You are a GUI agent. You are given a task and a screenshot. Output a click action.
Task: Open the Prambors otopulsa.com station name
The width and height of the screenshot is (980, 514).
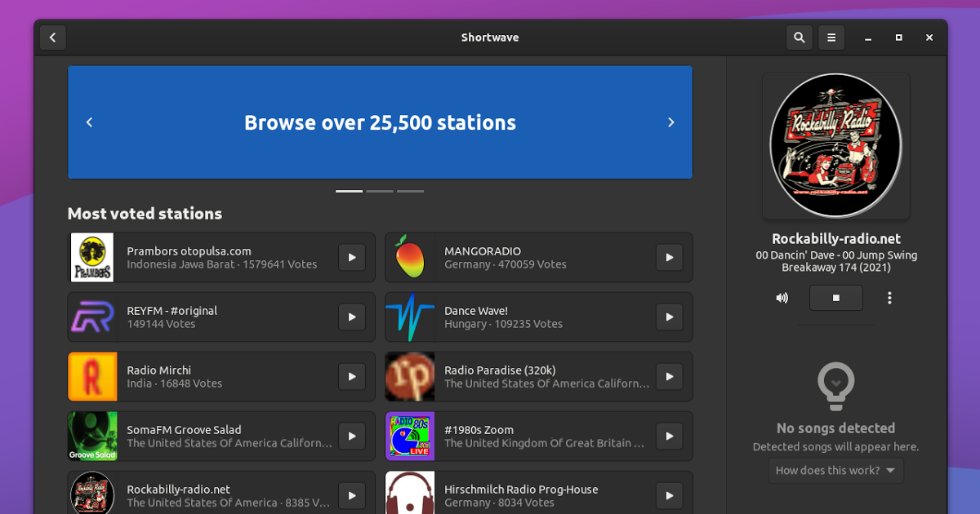pos(189,251)
